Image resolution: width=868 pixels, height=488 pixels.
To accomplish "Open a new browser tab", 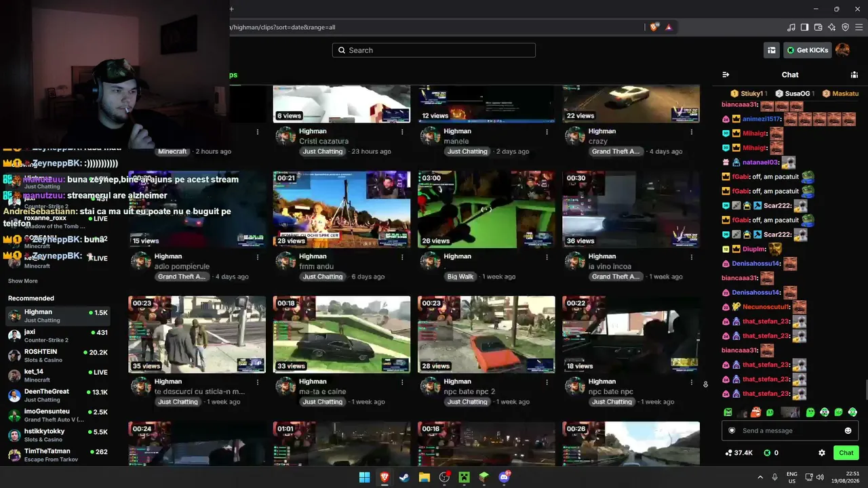I will (x=231, y=9).
